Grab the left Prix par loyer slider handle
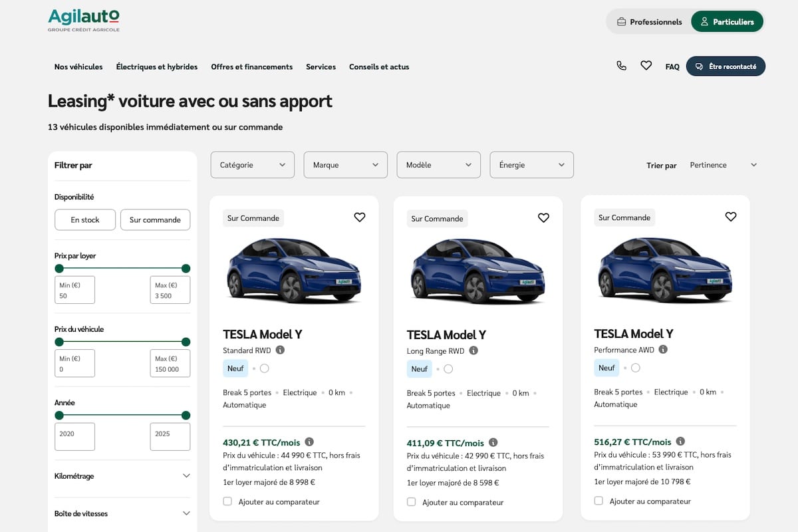Viewport: 798px width, 532px height. (x=59, y=269)
